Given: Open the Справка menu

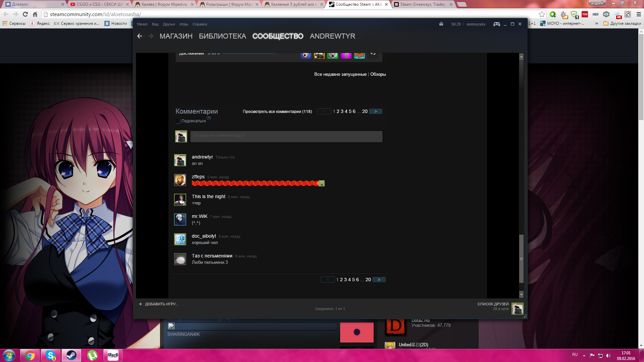Looking at the screenshot, I should click(200, 24).
